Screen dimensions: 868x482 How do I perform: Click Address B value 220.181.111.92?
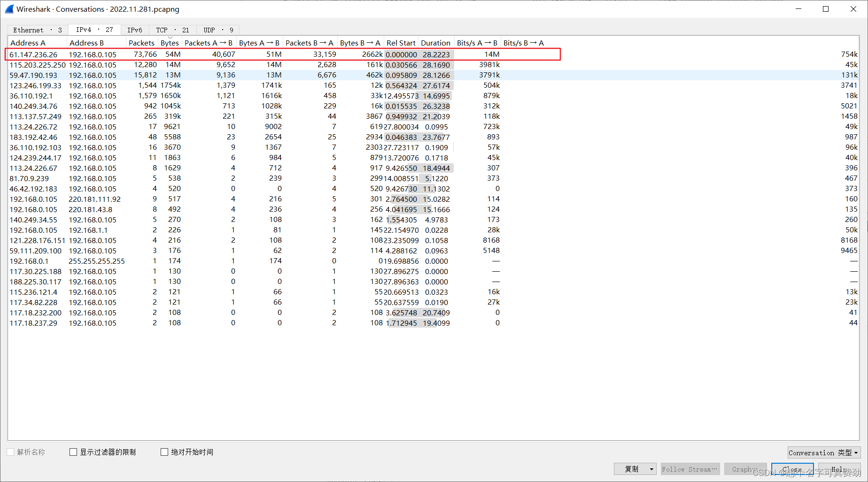[x=95, y=199]
